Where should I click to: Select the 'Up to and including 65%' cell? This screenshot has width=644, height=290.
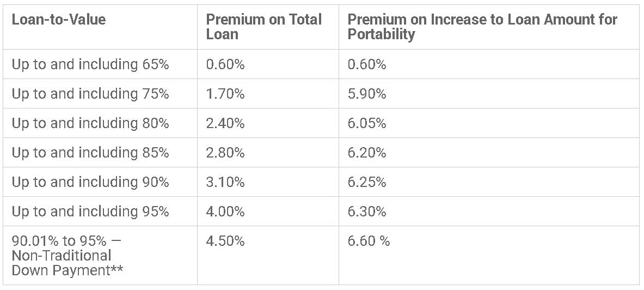(x=90, y=64)
